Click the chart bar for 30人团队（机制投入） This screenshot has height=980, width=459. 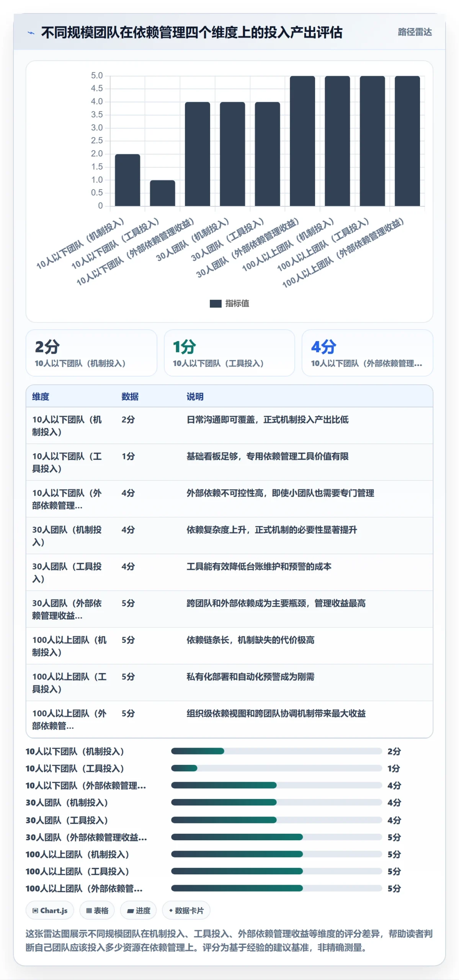click(x=232, y=154)
